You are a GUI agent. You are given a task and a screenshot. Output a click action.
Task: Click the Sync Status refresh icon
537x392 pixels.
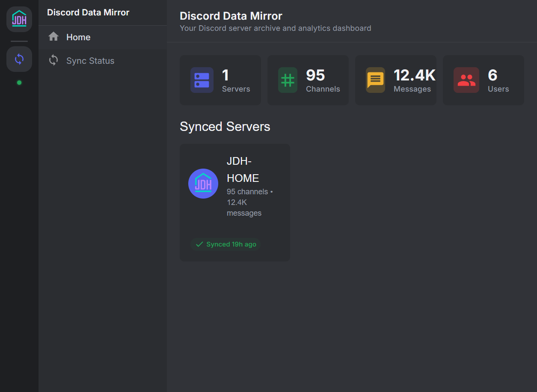[53, 60]
